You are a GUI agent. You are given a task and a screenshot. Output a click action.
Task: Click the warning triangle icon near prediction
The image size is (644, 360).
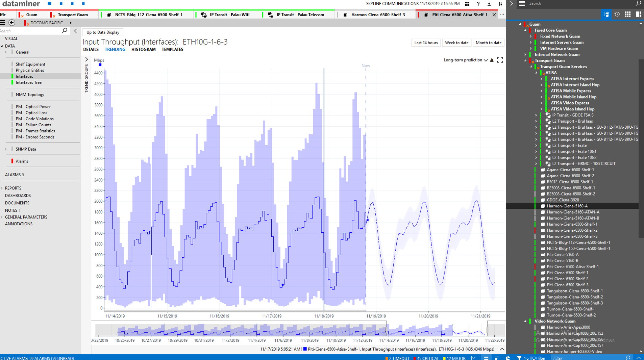(492, 60)
